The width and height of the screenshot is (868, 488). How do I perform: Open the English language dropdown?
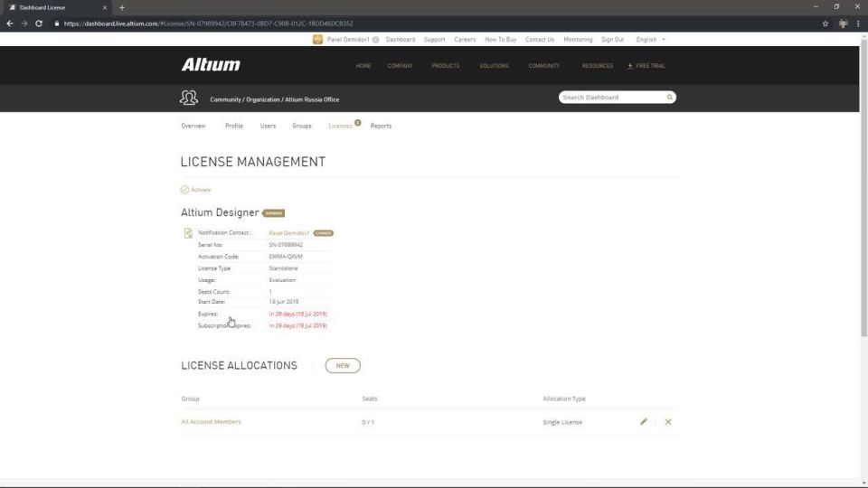click(x=650, y=40)
